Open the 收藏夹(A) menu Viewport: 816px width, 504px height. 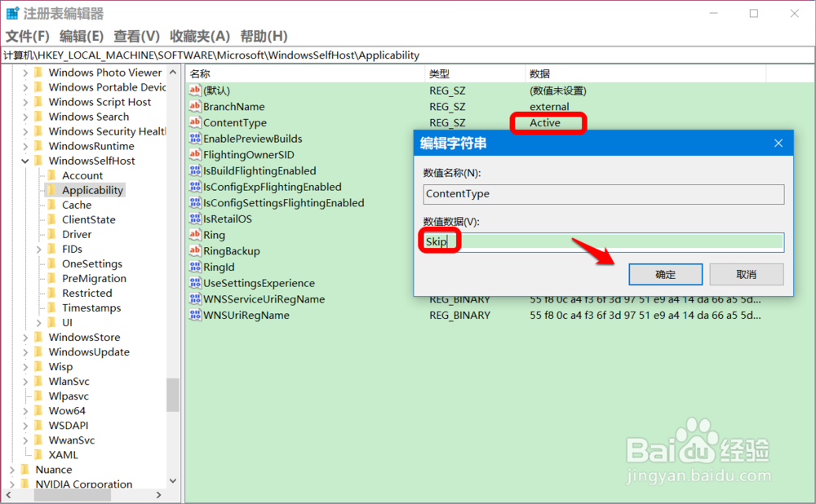click(200, 36)
